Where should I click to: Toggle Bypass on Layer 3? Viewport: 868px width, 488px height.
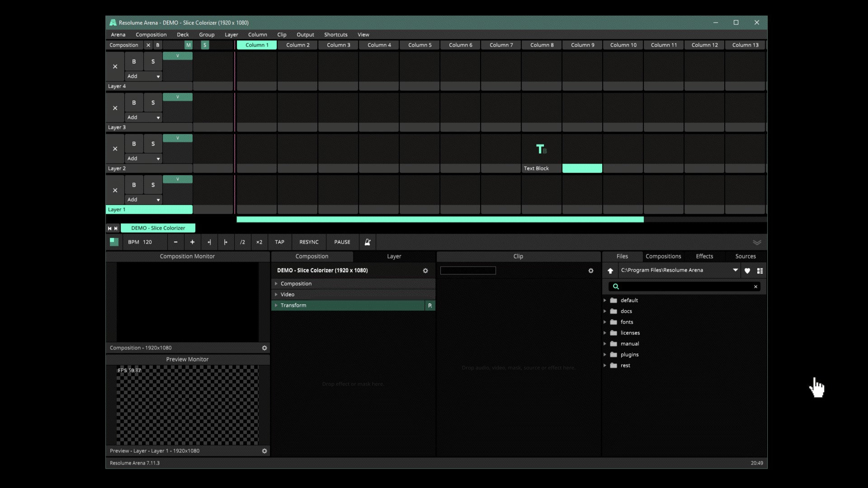pyautogui.click(x=134, y=103)
